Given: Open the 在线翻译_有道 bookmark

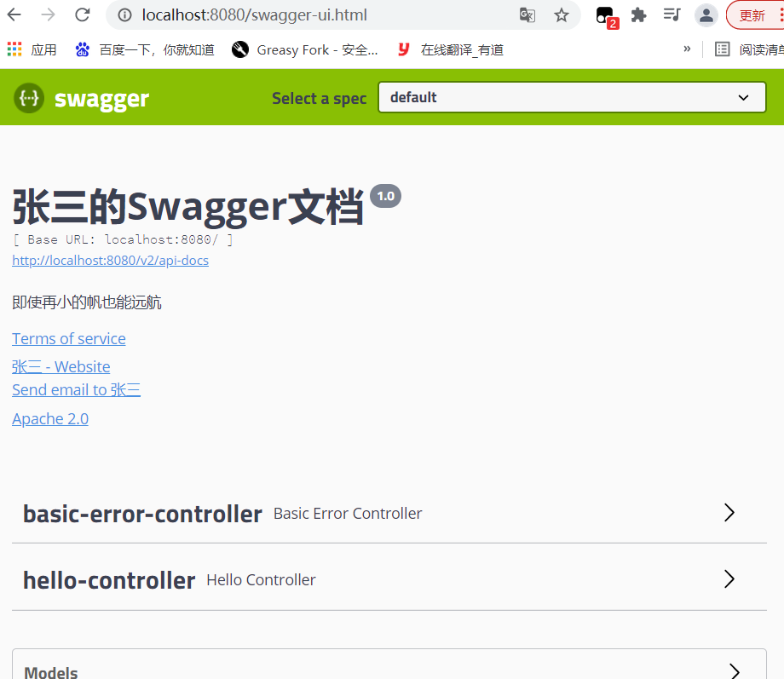Looking at the screenshot, I should [x=451, y=49].
